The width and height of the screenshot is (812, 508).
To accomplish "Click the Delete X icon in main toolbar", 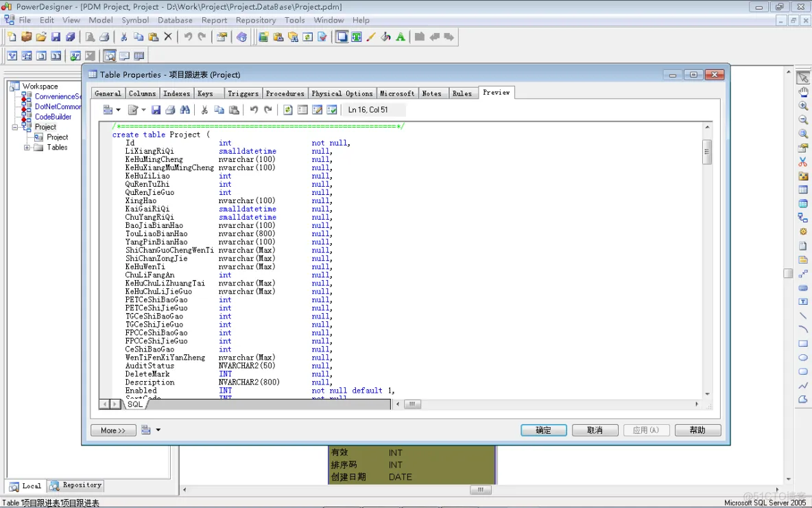I will 168,37.
